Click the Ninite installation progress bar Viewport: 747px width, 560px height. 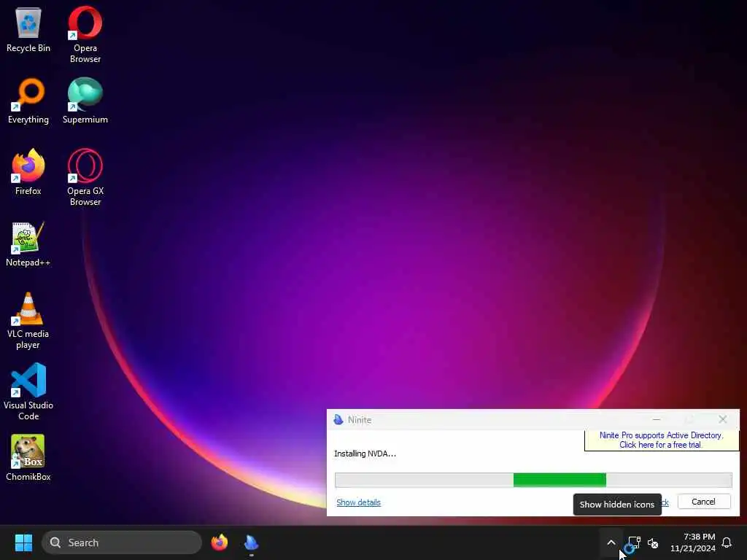[x=533, y=480]
